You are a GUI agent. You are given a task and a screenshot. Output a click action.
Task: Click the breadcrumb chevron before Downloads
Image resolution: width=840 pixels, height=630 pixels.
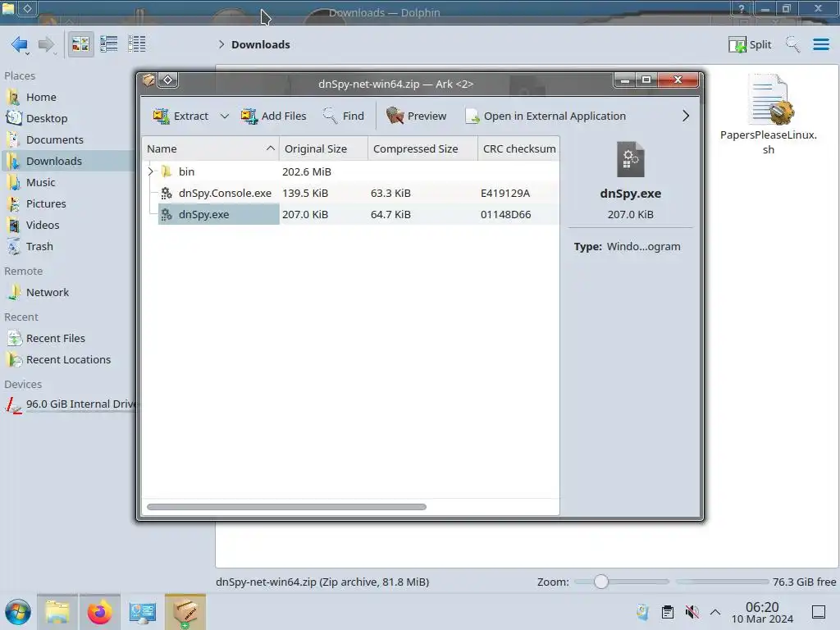[221, 44]
